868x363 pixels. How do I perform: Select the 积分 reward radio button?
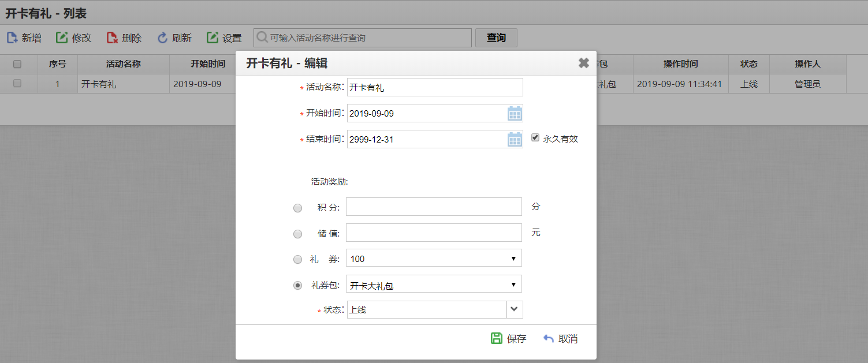297,208
